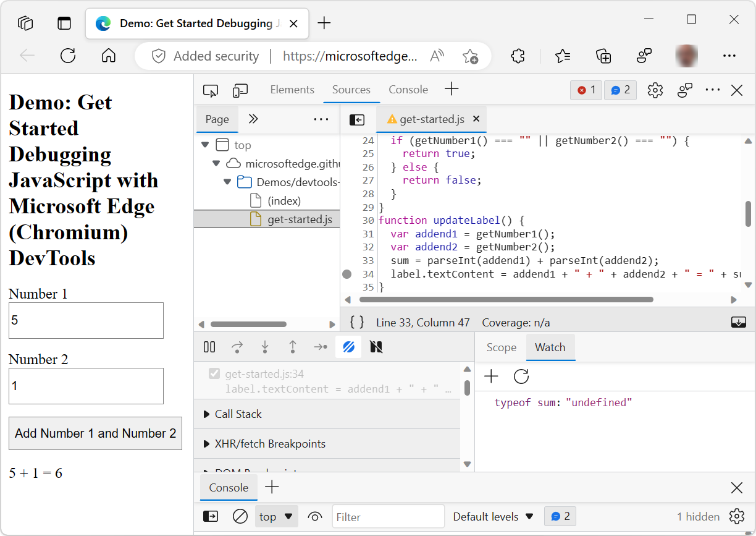Pretty print the source with braces icon

tap(357, 322)
